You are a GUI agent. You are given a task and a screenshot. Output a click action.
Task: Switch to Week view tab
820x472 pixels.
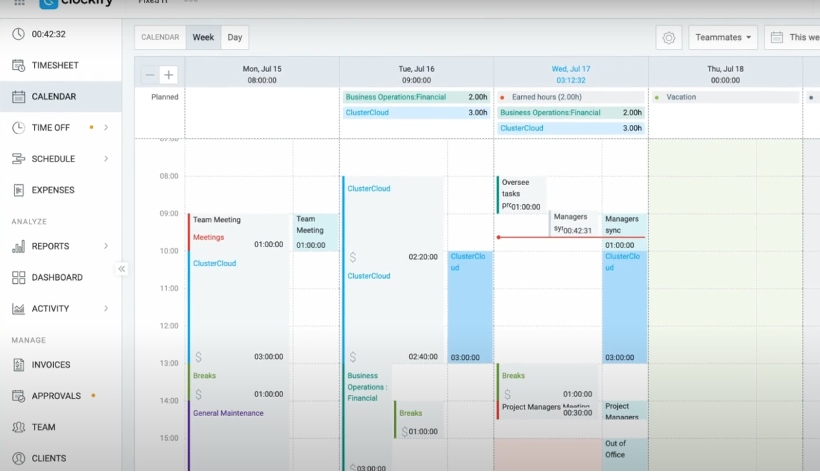coord(203,38)
